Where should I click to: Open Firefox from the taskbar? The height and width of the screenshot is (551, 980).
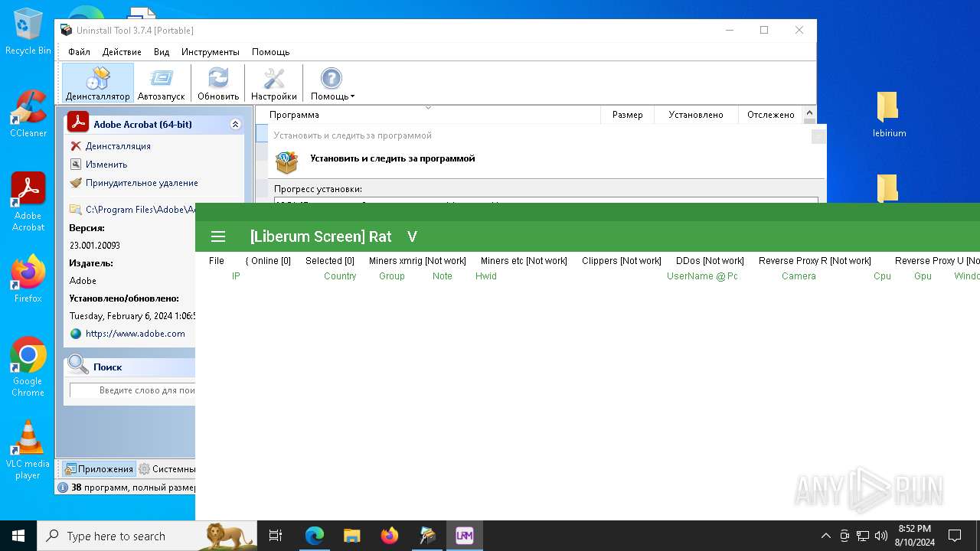pos(390,536)
